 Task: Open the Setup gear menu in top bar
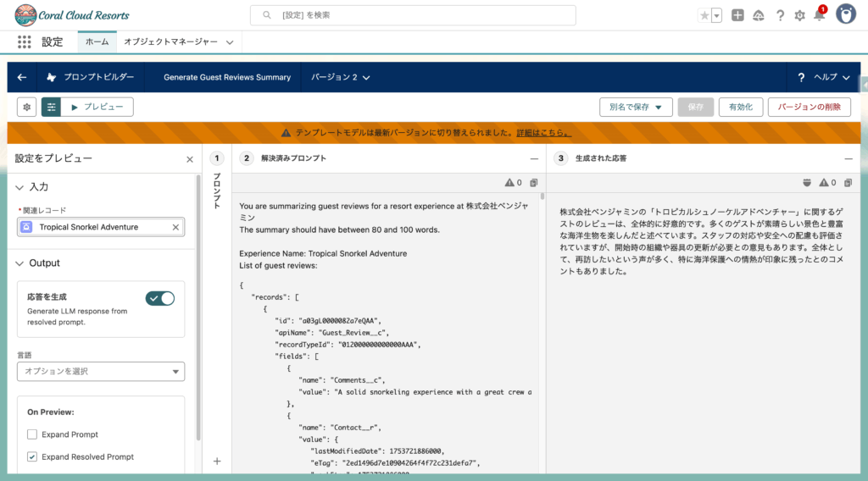pos(799,15)
